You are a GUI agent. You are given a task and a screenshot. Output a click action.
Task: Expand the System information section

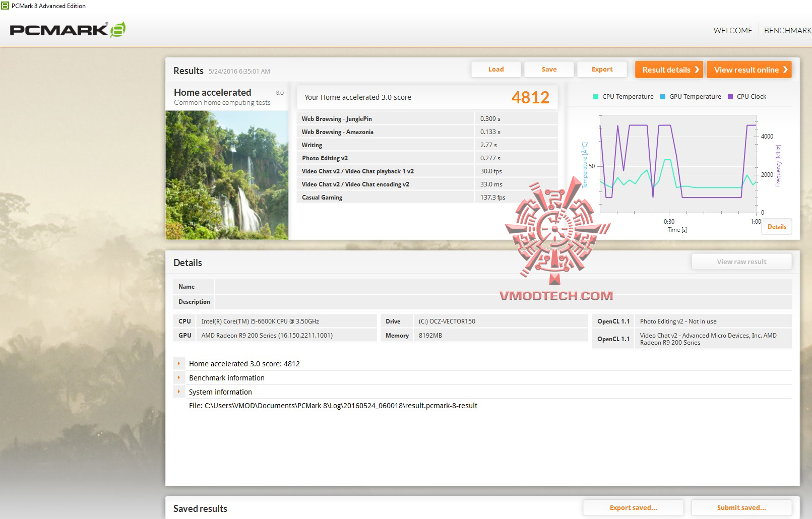(178, 392)
